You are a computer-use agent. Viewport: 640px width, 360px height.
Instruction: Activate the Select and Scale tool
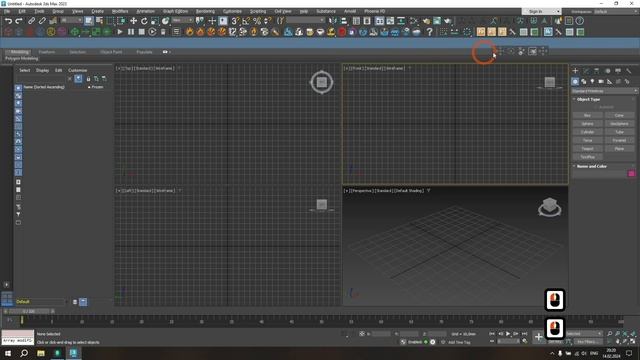(x=155, y=21)
